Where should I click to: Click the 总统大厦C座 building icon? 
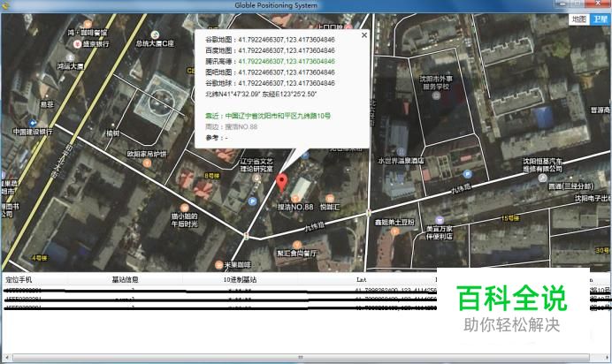pyautogui.click(x=155, y=34)
